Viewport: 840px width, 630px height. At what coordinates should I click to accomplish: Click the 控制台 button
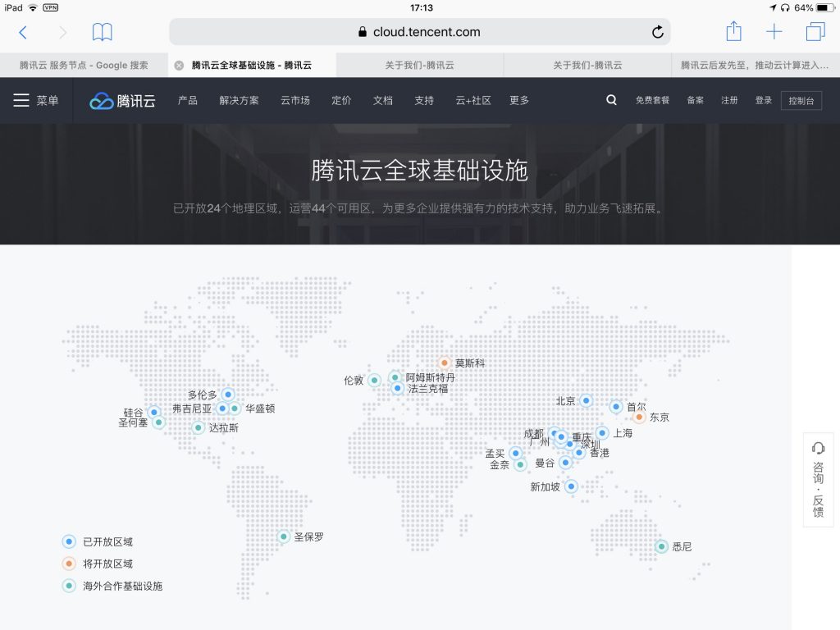point(801,101)
